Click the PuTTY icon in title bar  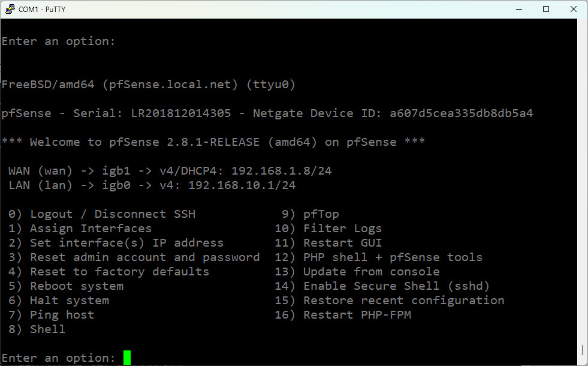[x=10, y=9]
